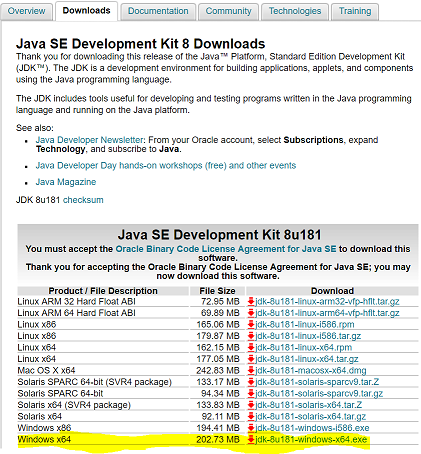Open the Technologies tab

coord(295,11)
